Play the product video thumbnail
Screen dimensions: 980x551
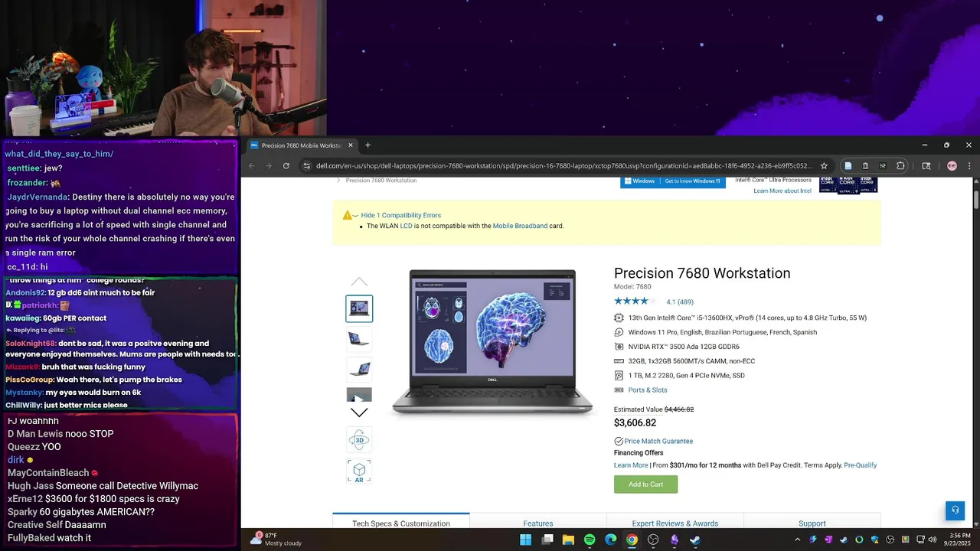click(x=359, y=395)
